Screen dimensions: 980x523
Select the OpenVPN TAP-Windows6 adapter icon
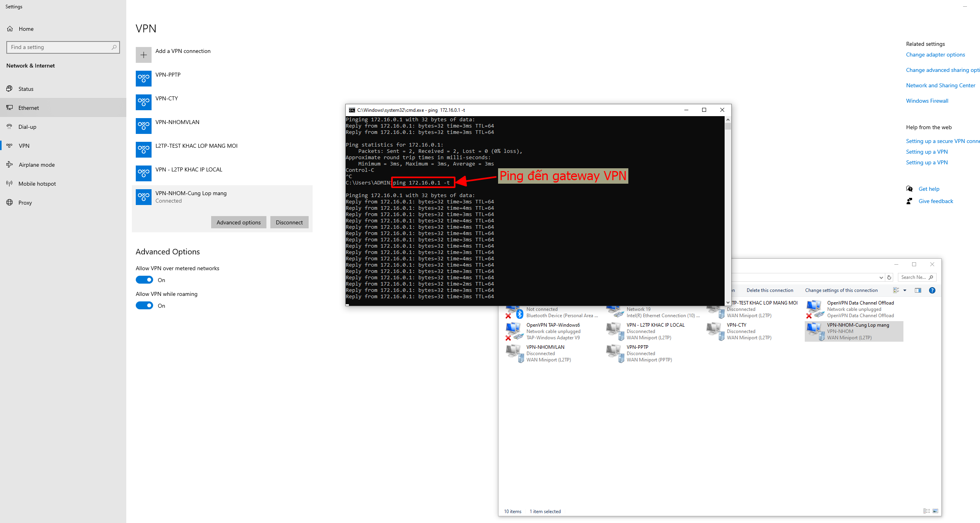tap(513, 330)
